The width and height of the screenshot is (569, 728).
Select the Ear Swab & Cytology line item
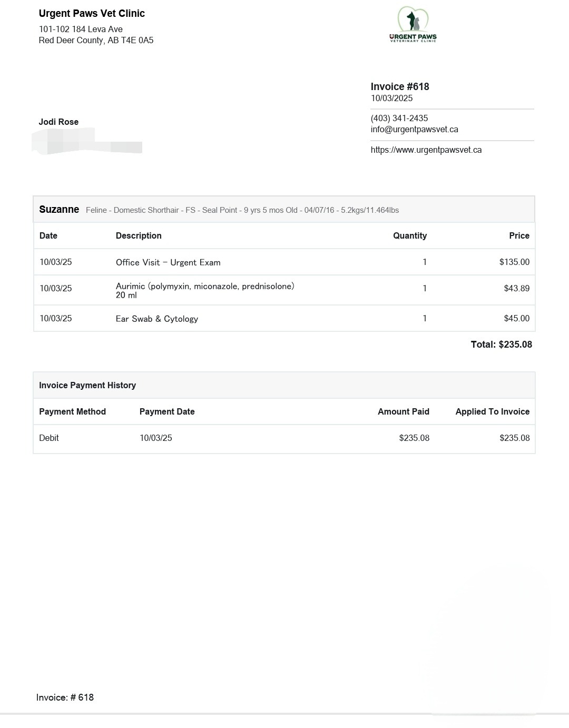pos(284,318)
